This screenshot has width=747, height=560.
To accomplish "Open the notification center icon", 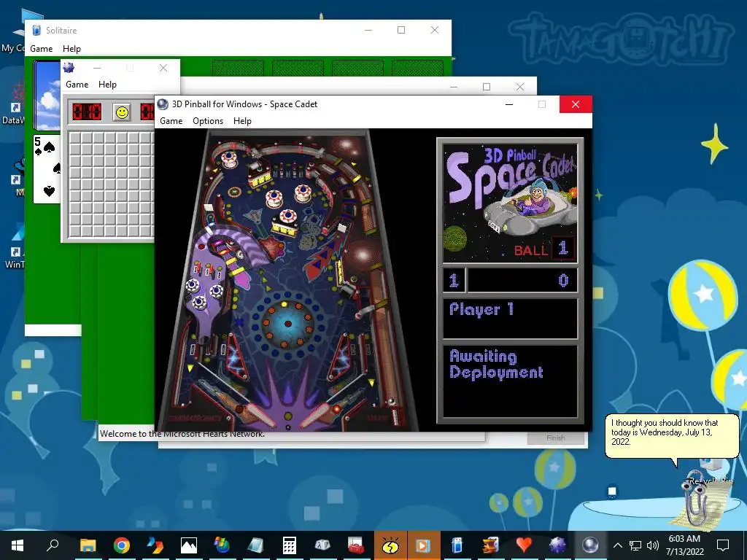I will pyautogui.click(x=723, y=545).
